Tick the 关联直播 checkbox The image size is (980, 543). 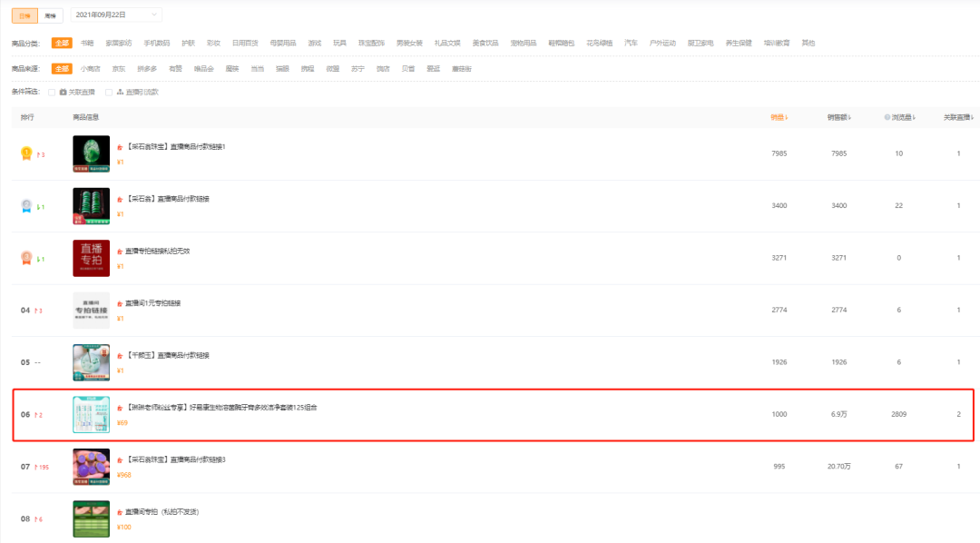click(52, 92)
